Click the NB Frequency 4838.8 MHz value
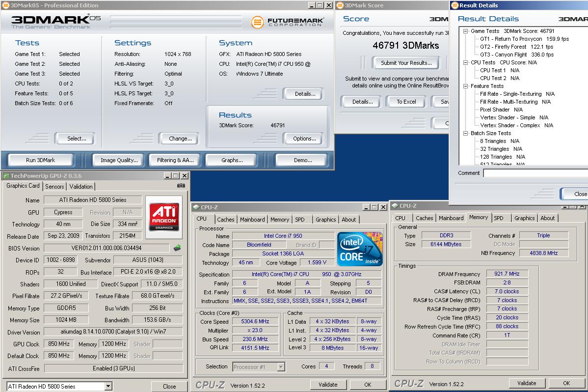Viewport: 588px width, 392px height. pos(543,253)
